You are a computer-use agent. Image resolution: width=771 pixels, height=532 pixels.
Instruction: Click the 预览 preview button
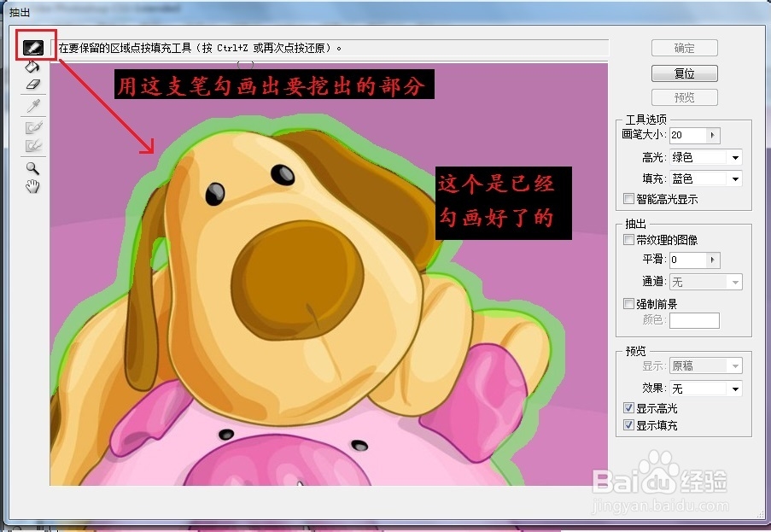685,97
